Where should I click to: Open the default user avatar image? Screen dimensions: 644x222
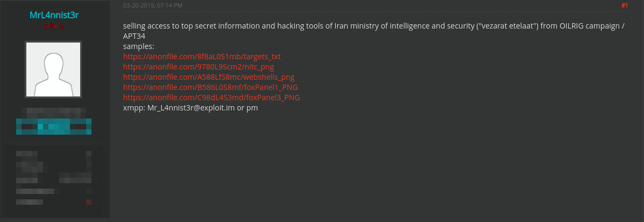(53, 70)
